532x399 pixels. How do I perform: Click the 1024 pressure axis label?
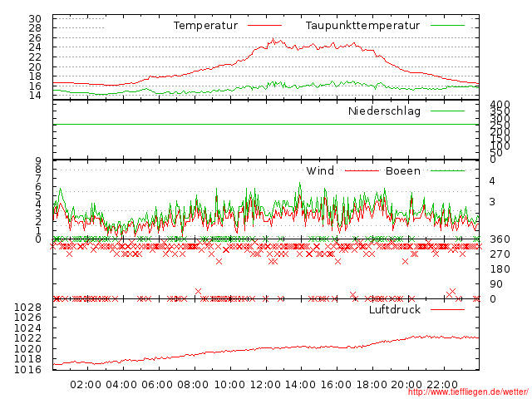click(27, 328)
